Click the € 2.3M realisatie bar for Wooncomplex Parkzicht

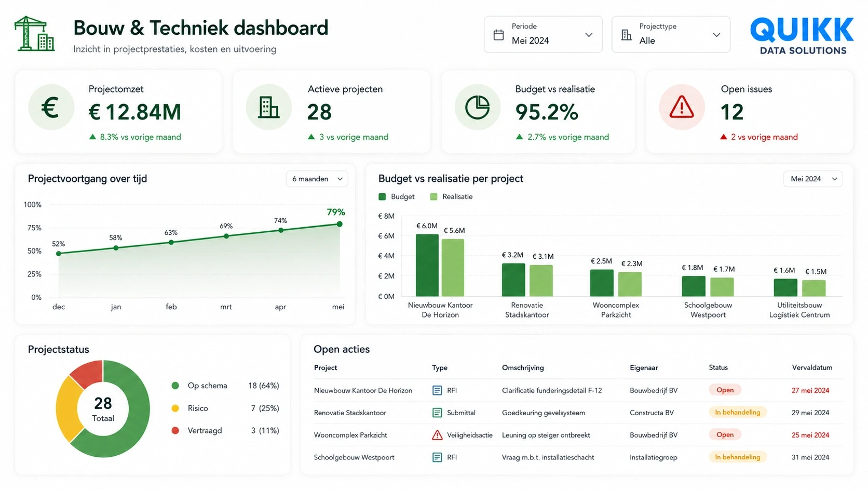click(630, 284)
